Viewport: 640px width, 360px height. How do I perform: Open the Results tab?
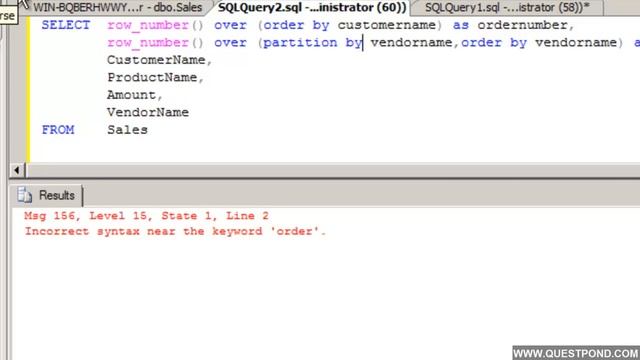coord(46,196)
